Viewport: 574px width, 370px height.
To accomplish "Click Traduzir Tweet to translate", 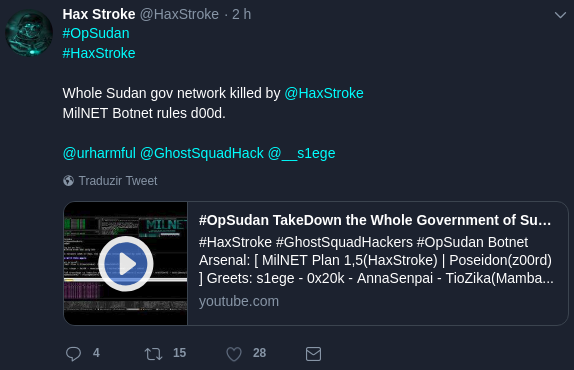I will coord(118,180).
